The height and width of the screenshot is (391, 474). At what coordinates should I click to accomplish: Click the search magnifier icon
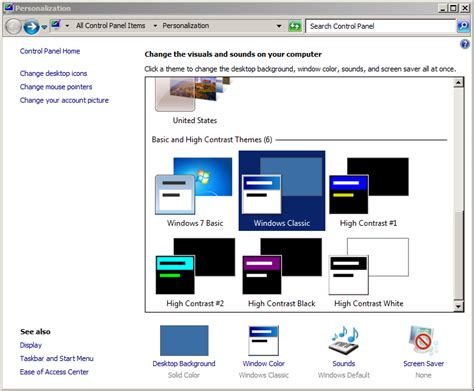tap(463, 26)
